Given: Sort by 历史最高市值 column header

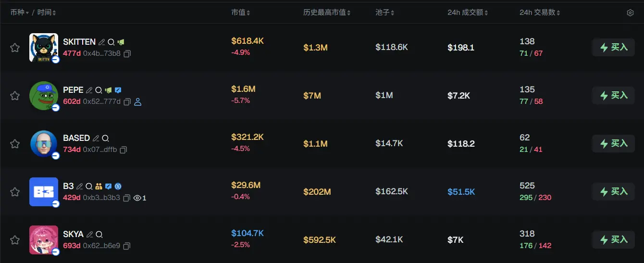Looking at the screenshot, I should coord(327,13).
